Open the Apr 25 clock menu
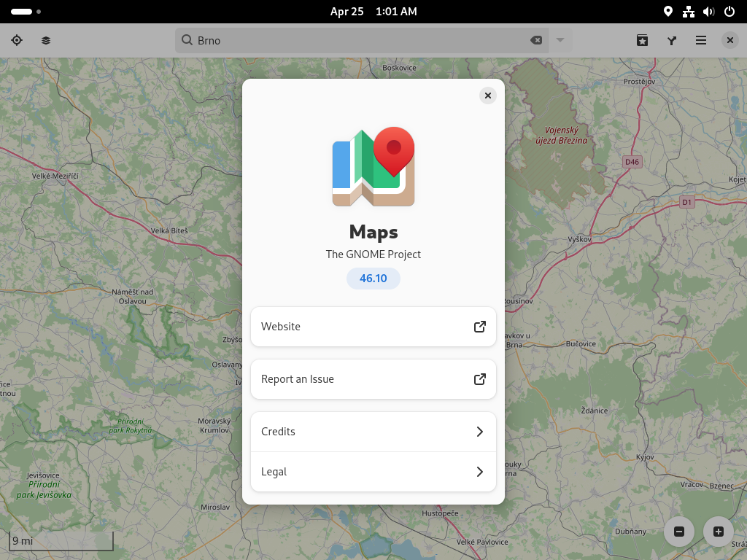 373,12
